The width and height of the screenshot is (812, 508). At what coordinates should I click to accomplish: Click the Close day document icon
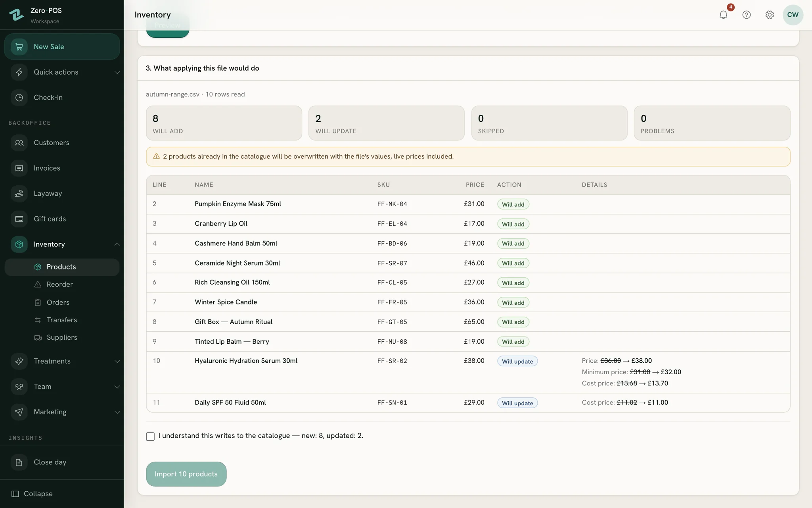coord(19,462)
